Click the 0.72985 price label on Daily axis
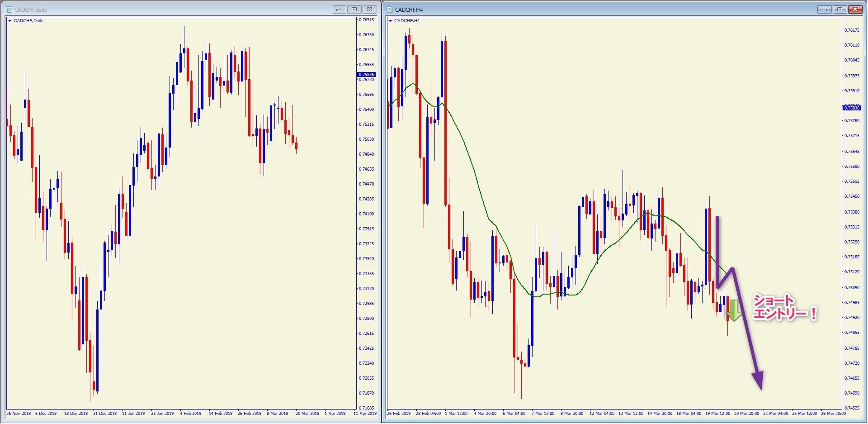This screenshot has height=424, width=868. click(x=366, y=304)
